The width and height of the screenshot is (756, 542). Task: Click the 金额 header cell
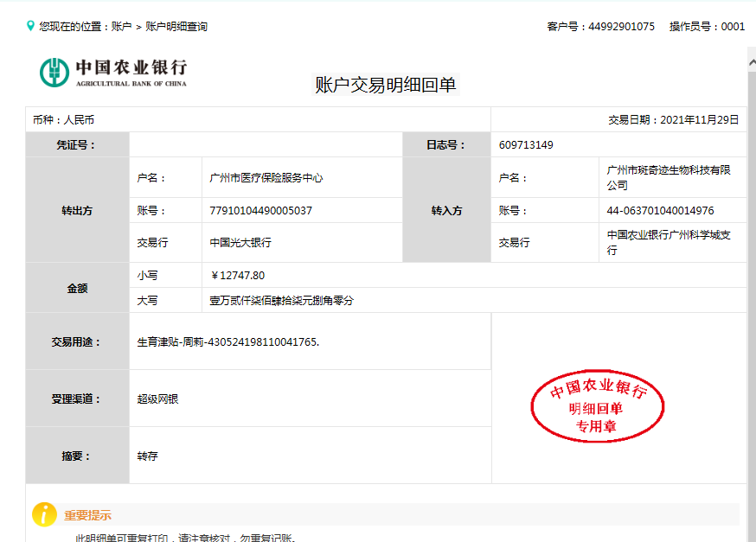77,288
